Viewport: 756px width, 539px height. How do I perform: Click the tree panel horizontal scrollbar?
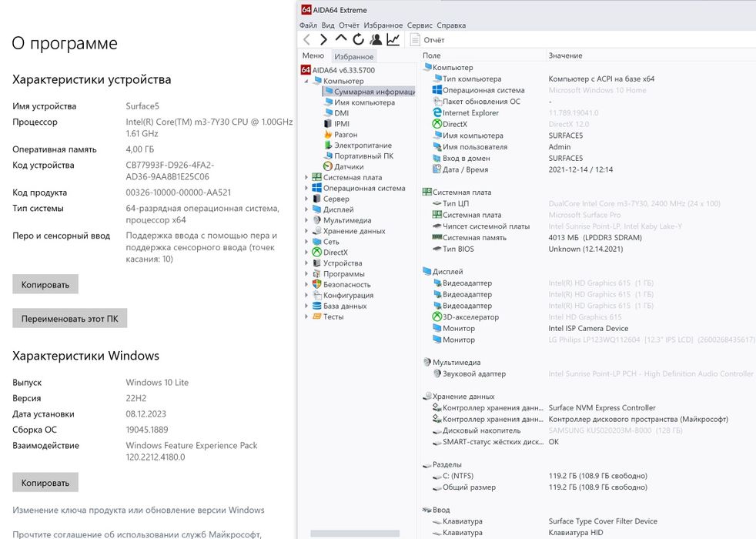coord(355,533)
